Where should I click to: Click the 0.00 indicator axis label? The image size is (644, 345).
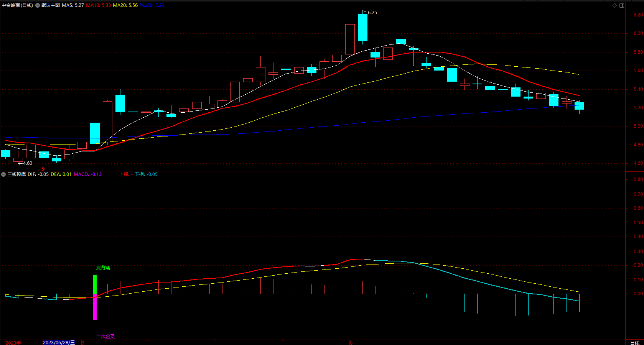638,294
